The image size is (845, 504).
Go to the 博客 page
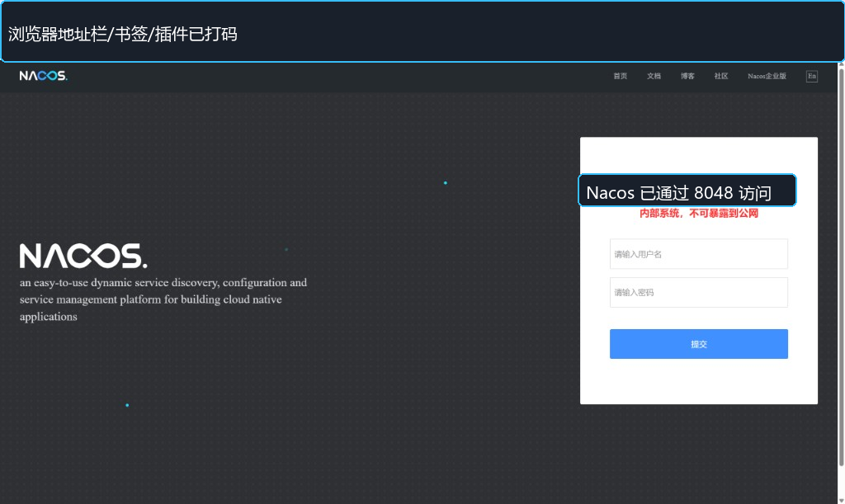687,76
